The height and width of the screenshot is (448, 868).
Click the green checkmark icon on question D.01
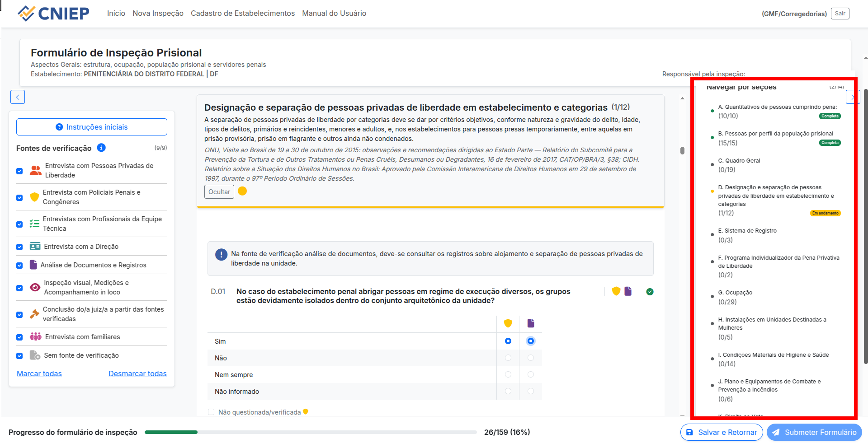650,292
